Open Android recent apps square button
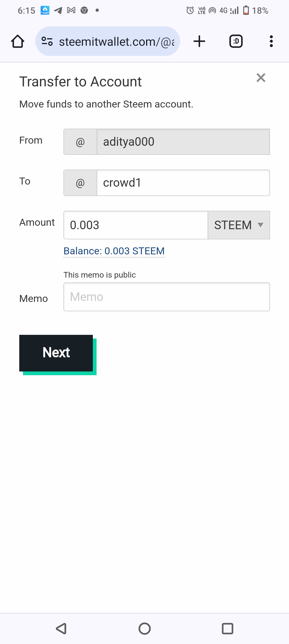Screen dimensions: 289x644 click(227, 628)
